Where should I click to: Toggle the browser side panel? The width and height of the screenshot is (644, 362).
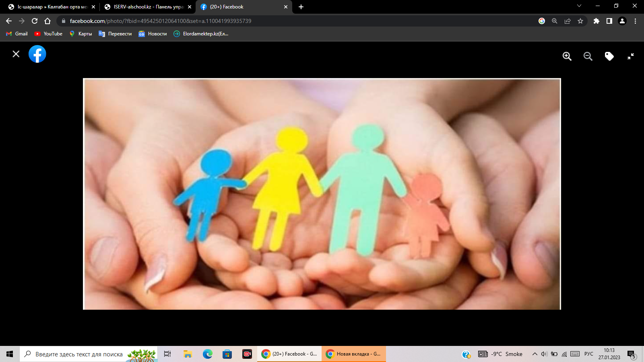coord(609,21)
